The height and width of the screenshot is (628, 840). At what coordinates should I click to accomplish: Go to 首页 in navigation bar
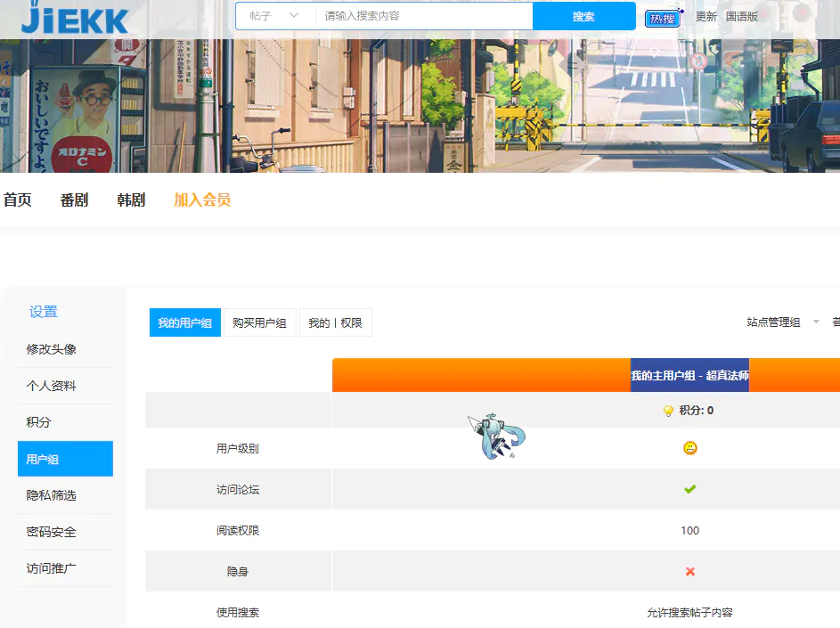point(18,200)
